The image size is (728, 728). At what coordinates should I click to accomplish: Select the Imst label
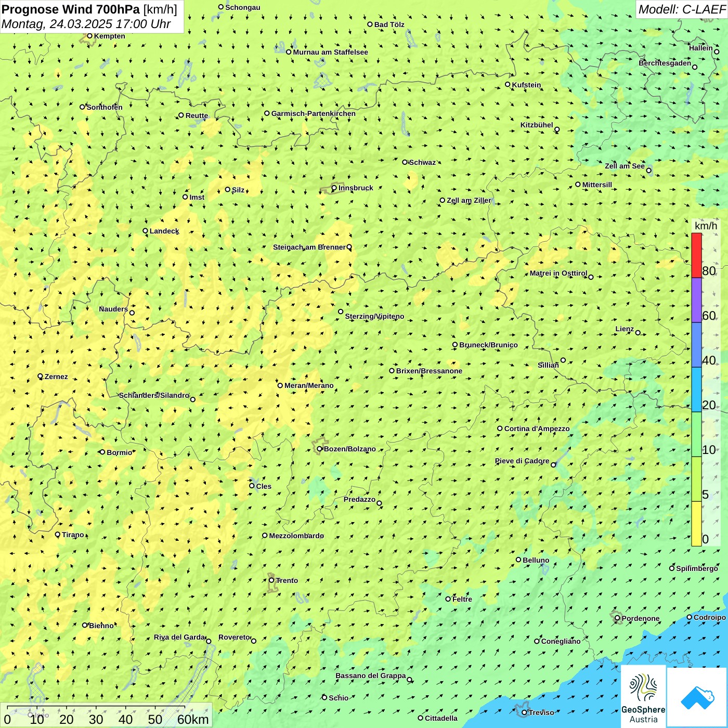coord(197,197)
